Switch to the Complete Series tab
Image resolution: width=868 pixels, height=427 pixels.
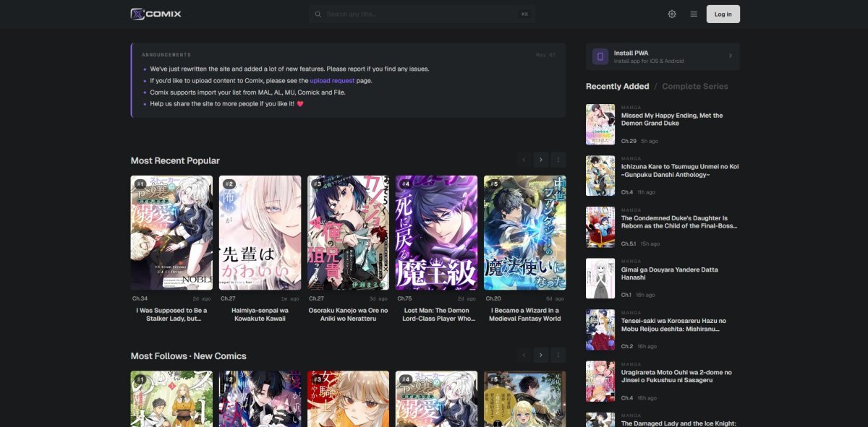click(x=695, y=86)
